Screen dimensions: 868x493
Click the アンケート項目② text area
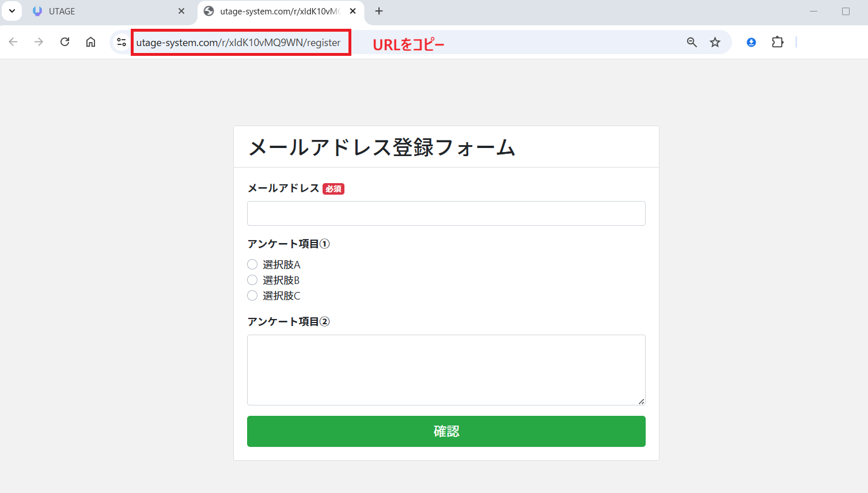(x=446, y=370)
